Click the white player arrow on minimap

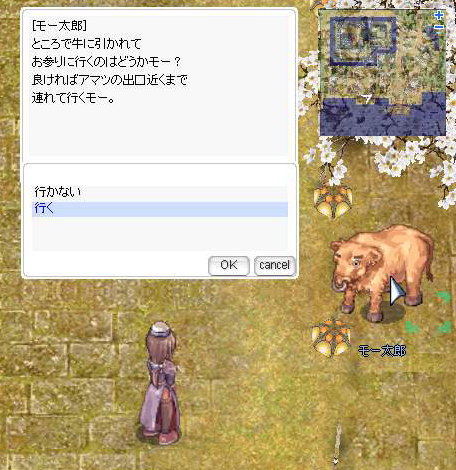click(x=367, y=99)
